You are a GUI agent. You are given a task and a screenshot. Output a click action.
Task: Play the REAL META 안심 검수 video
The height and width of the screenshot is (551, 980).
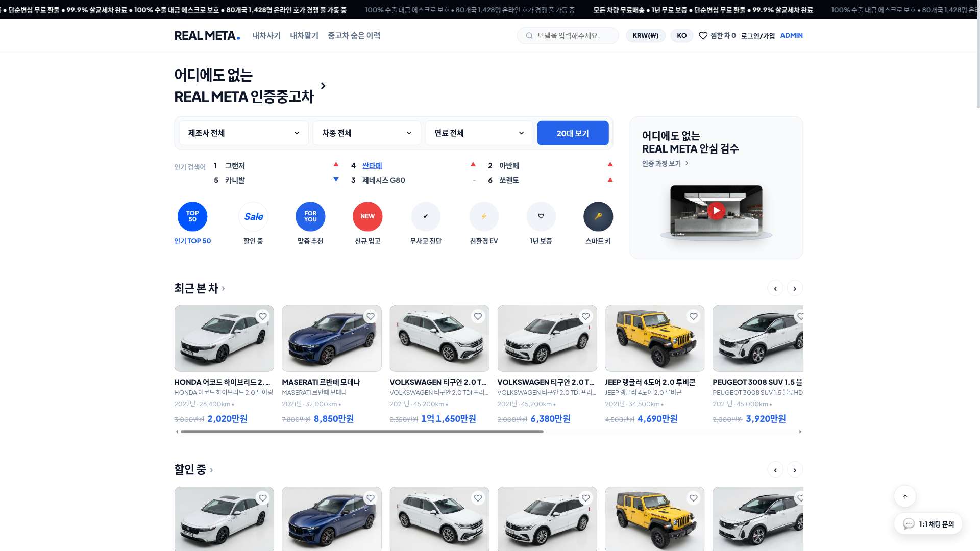[x=716, y=210]
